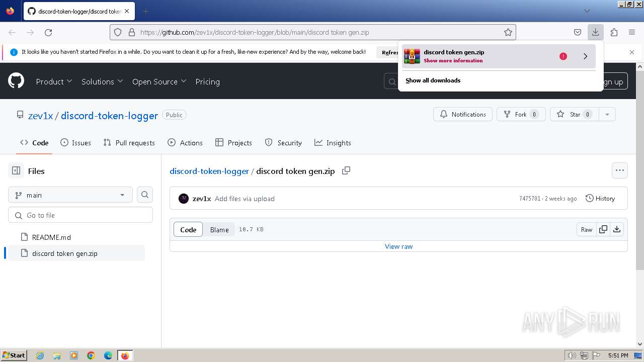Copy raw file contents icon
Image resolution: width=644 pixels, height=362 pixels.
pyautogui.click(x=603, y=229)
